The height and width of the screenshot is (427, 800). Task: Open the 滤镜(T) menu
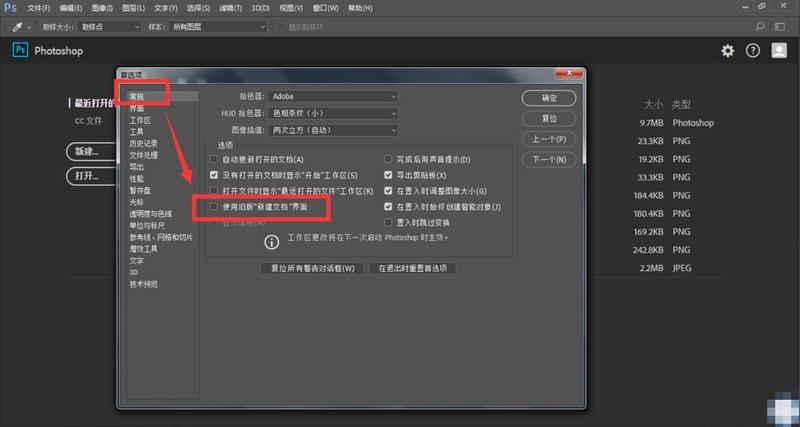(x=229, y=8)
